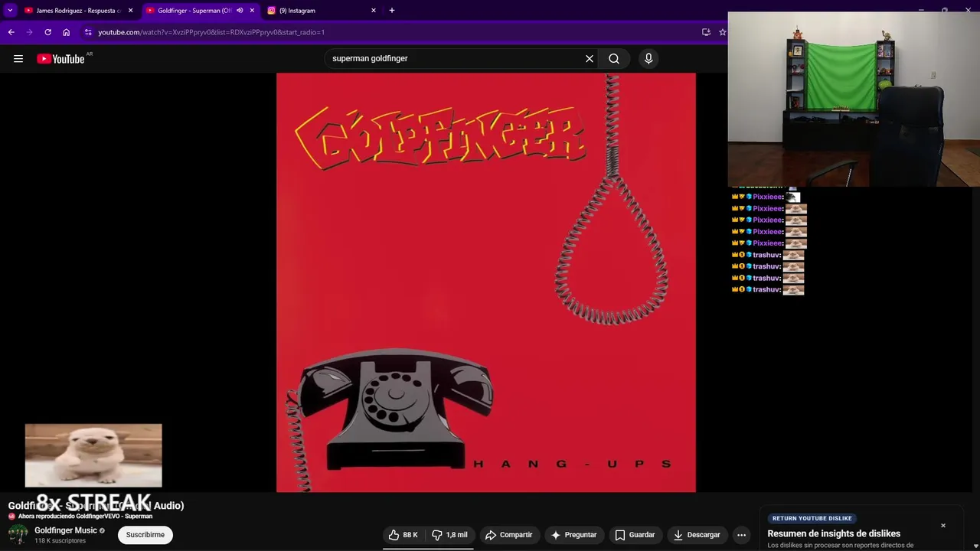Close the Return YouTube Dislike popup

coord(943,526)
